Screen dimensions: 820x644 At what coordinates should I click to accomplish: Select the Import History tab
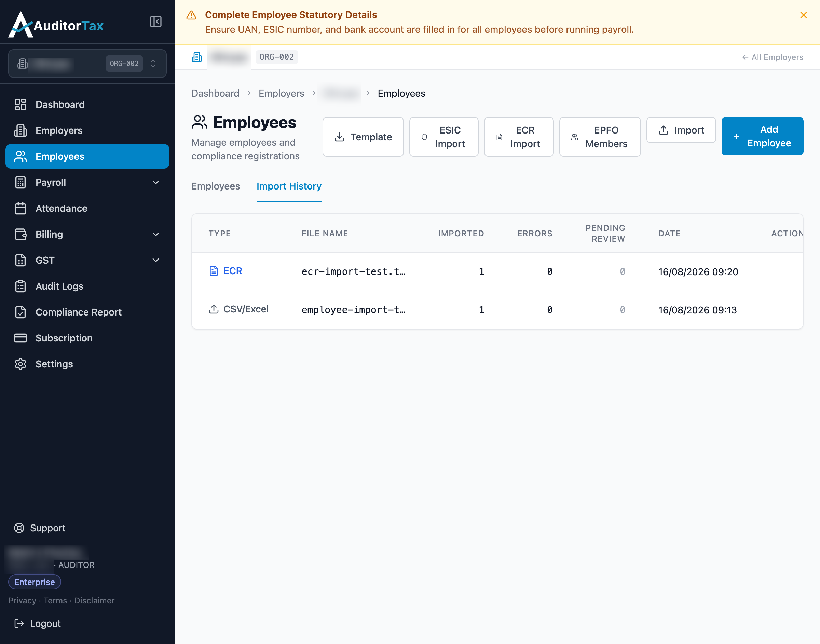pos(289,186)
